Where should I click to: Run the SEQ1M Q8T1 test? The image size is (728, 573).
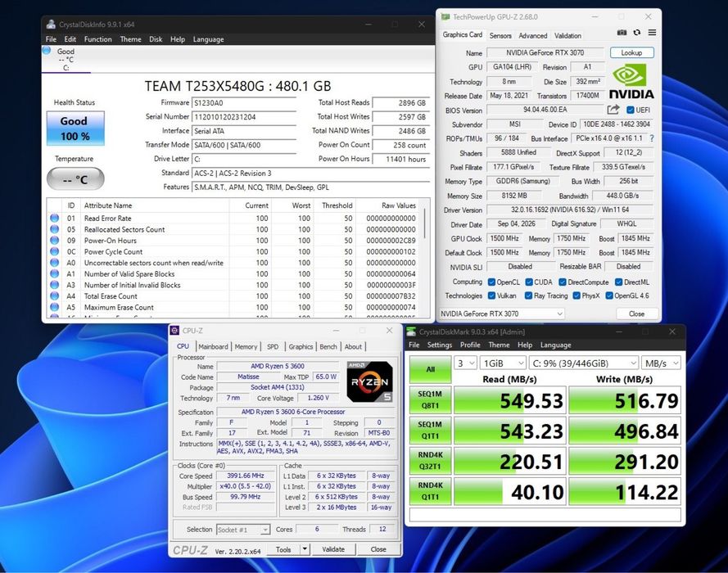(430, 399)
